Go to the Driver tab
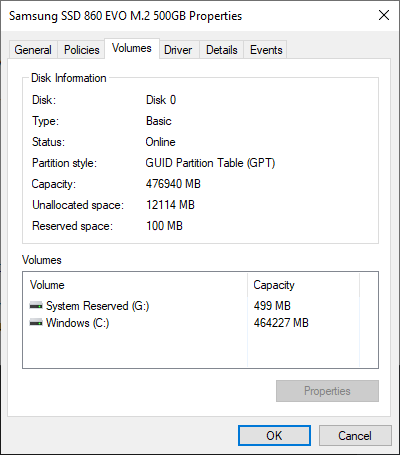 (178, 50)
